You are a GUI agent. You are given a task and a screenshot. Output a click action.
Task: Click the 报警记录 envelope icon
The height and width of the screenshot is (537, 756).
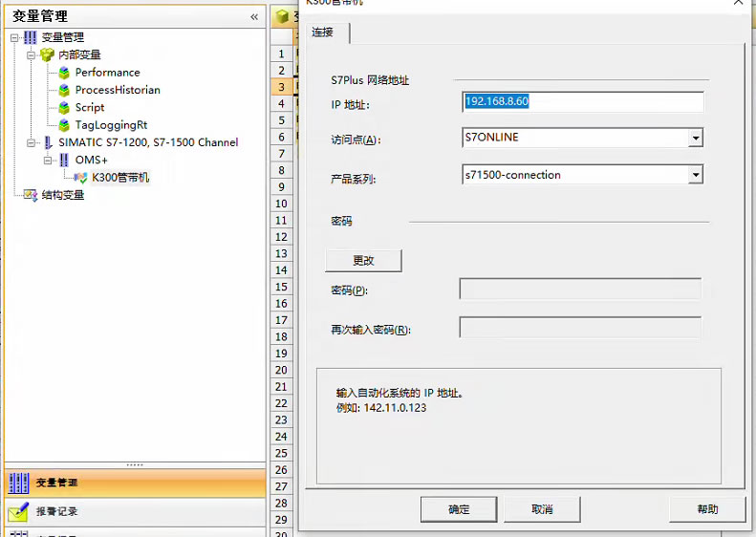[x=18, y=512]
